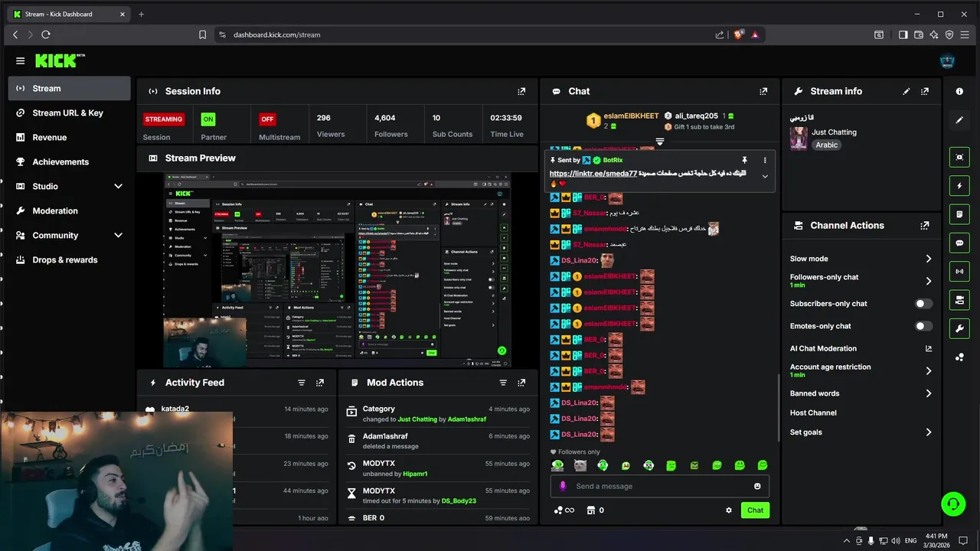Open AI Chat Moderation link
The height and width of the screenshot is (551, 980).
pyautogui.click(x=861, y=348)
